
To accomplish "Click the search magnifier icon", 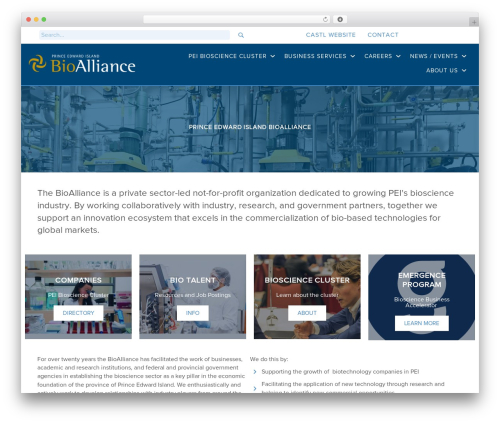I will click(241, 35).
